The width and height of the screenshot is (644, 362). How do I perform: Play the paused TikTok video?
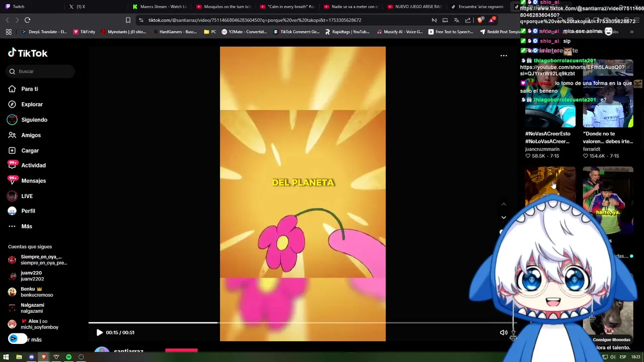click(99, 332)
